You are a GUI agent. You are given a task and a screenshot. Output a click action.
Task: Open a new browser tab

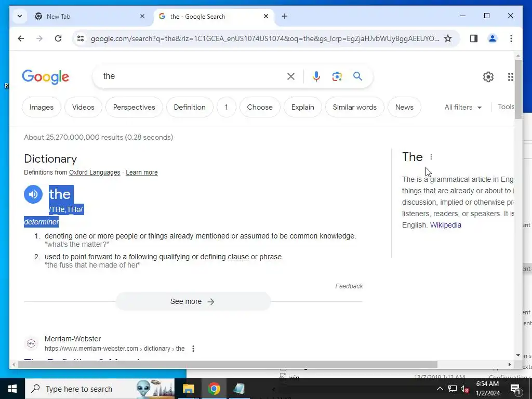(x=284, y=16)
